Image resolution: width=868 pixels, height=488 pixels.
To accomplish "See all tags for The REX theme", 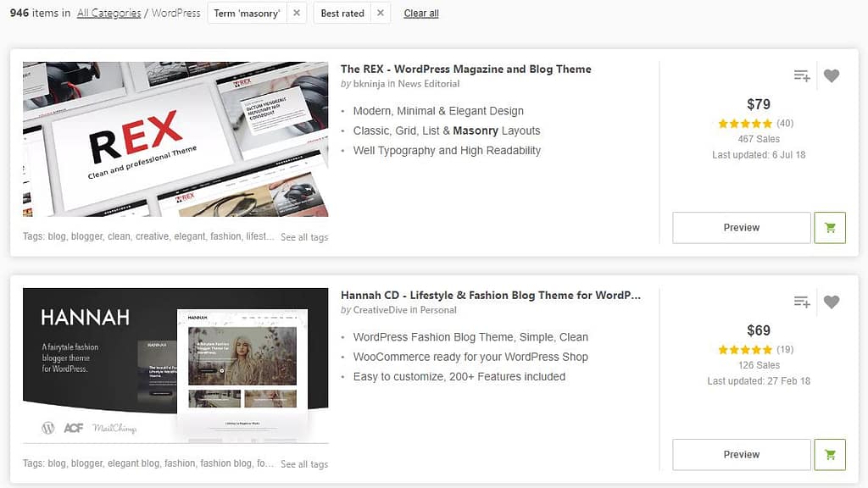I will click(304, 237).
